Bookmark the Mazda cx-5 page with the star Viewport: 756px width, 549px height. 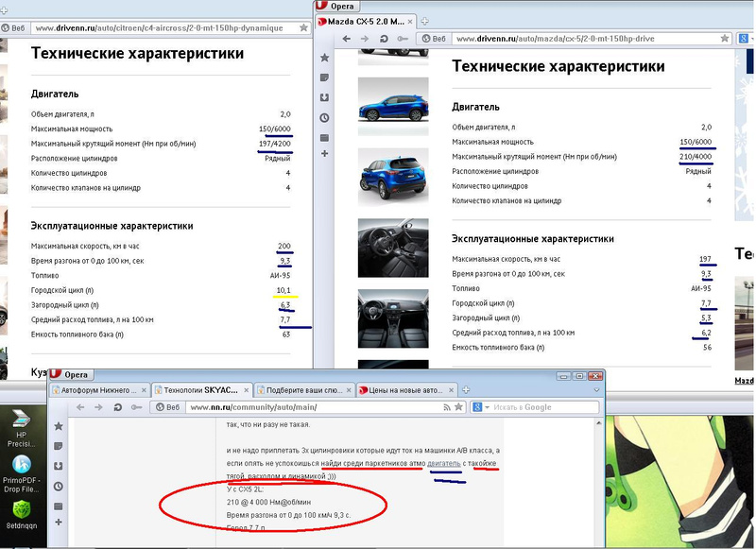point(724,39)
